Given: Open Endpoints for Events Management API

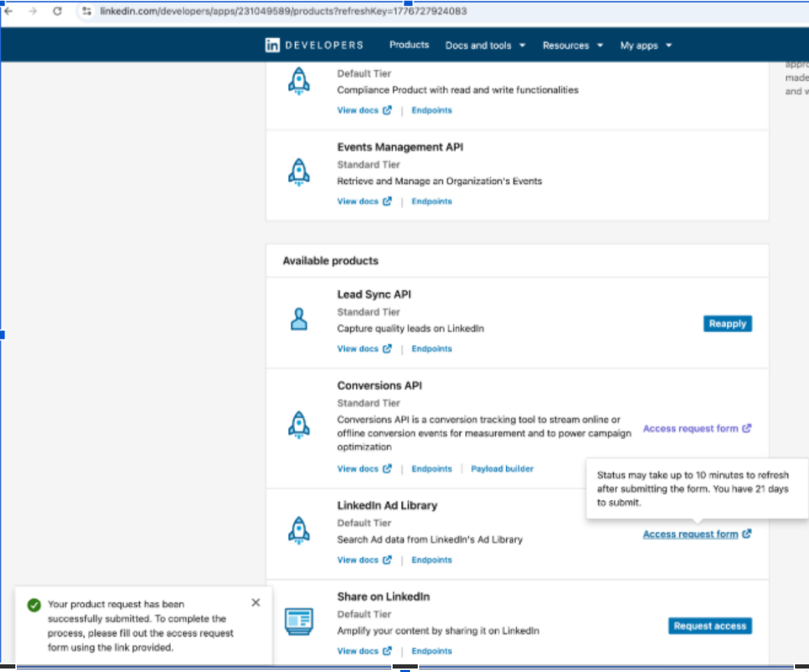Looking at the screenshot, I should click(x=431, y=201).
